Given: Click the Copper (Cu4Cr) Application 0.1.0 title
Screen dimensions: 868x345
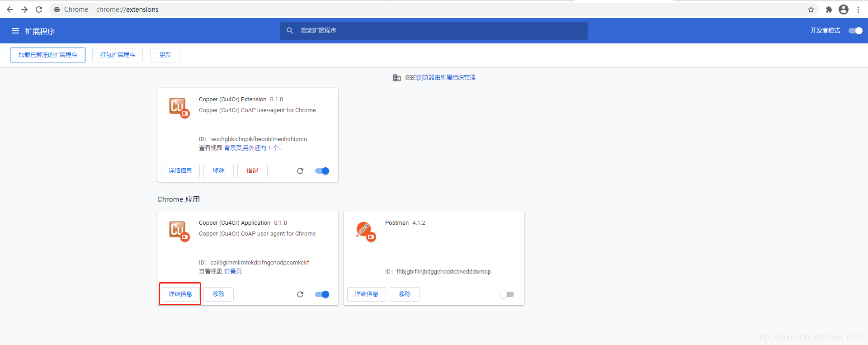Looking at the screenshot, I should click(243, 223).
